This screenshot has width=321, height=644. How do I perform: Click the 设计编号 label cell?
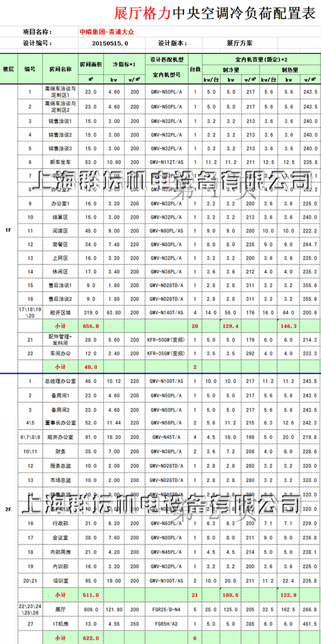click(37, 43)
